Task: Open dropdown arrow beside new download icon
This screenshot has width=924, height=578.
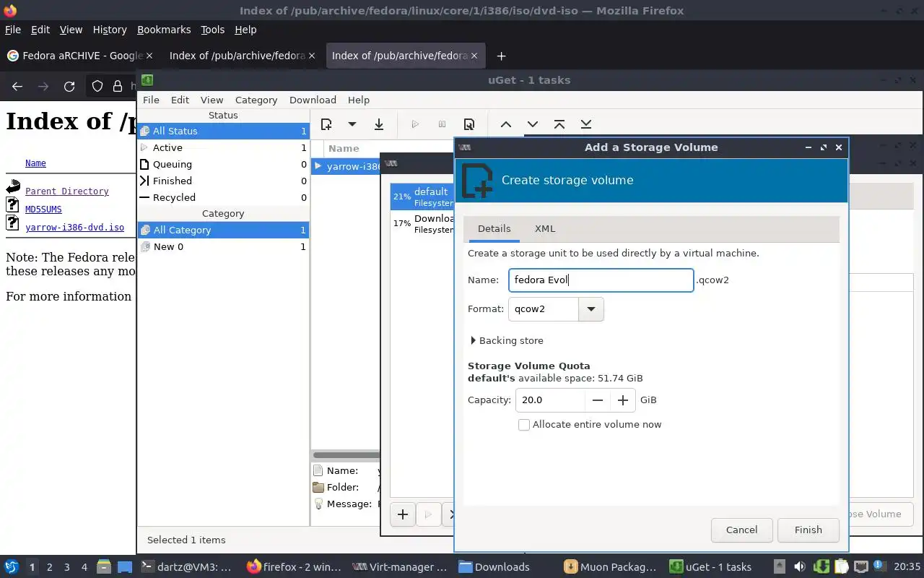Action: click(352, 124)
